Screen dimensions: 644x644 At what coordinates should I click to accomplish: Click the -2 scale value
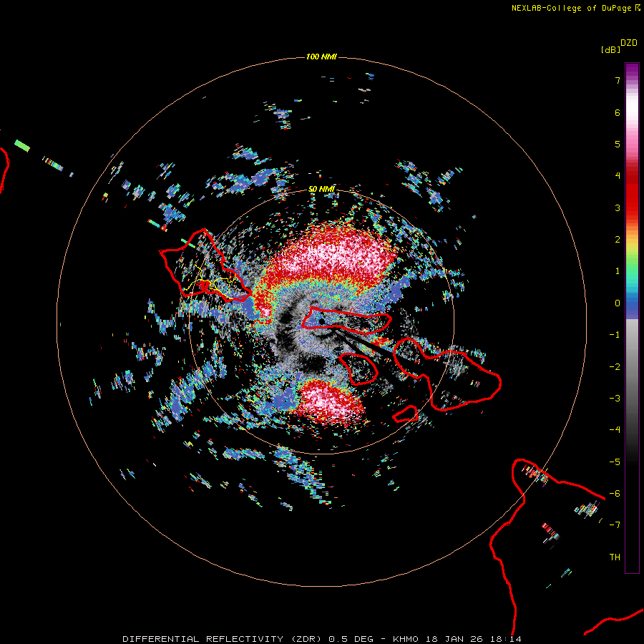point(615,367)
